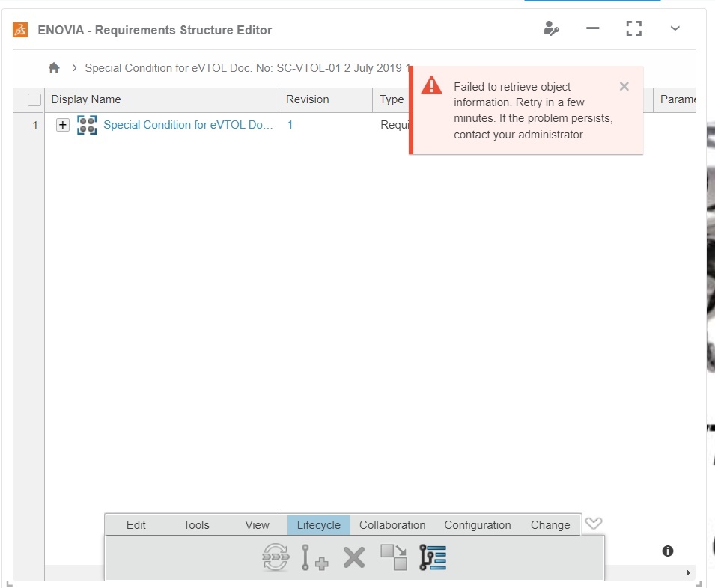
Task: Maximize the widget with fullscreen icon
Action: (634, 28)
